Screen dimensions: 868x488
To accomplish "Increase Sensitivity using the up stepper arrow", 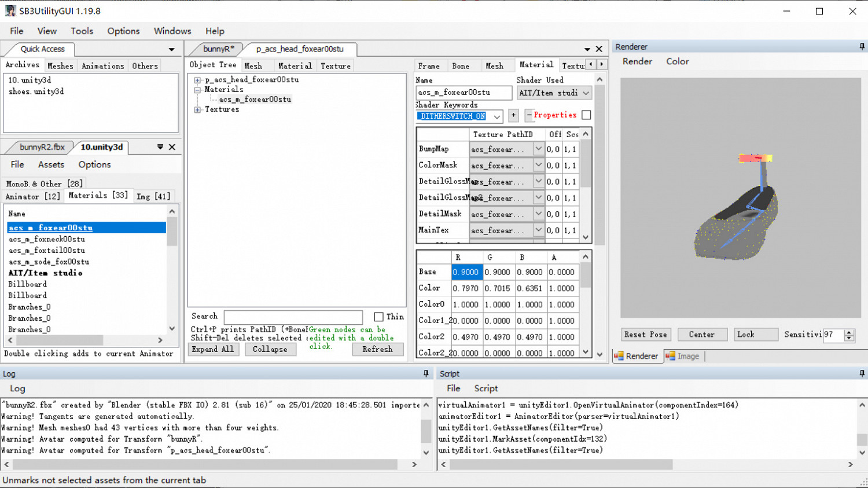I will [x=849, y=332].
